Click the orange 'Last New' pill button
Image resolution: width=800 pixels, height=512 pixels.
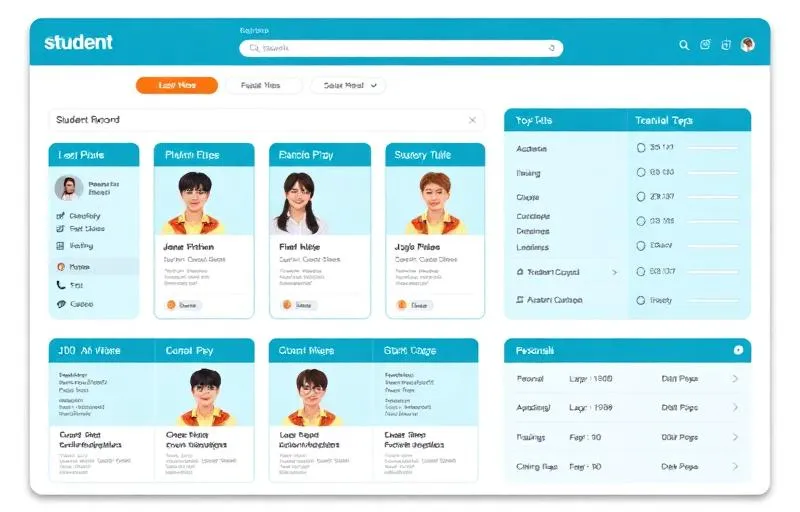click(177, 85)
